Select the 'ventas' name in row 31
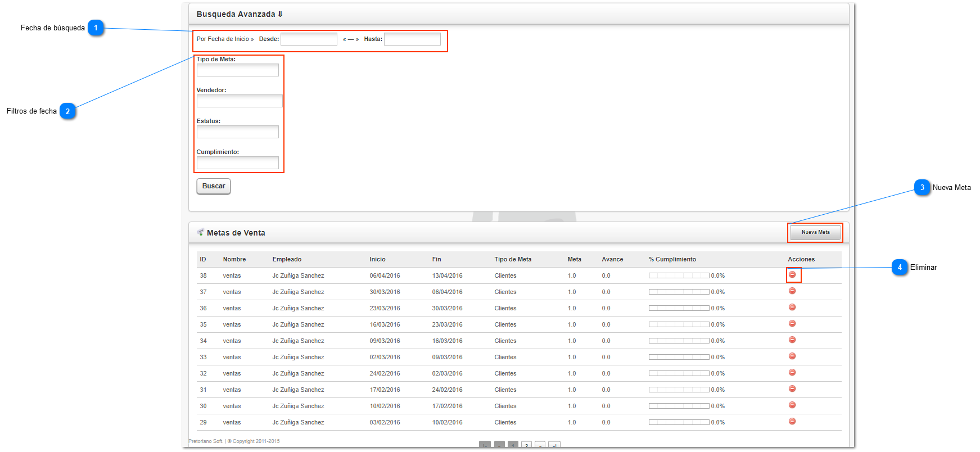 click(232, 390)
